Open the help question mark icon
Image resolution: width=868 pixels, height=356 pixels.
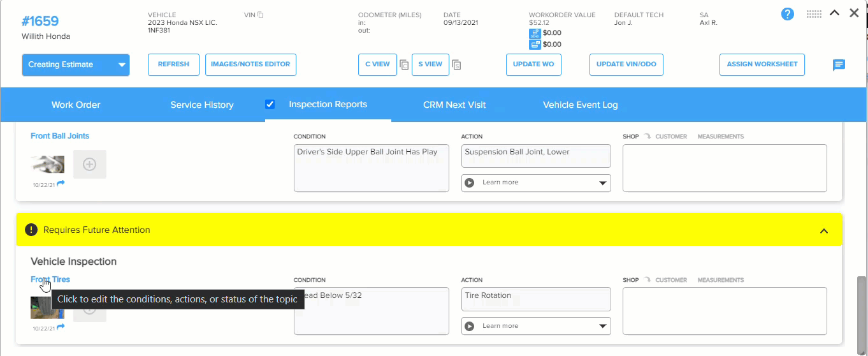click(x=788, y=14)
